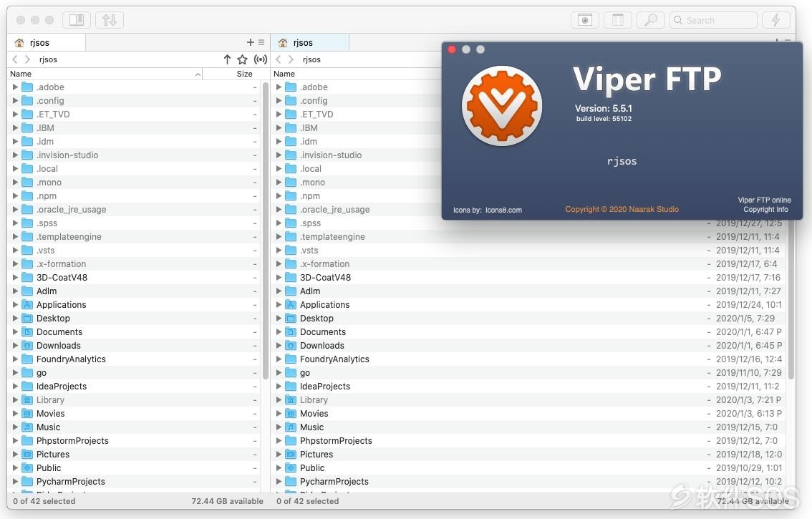Open favorites star in left pane
The height and width of the screenshot is (519, 812).
coord(242,59)
